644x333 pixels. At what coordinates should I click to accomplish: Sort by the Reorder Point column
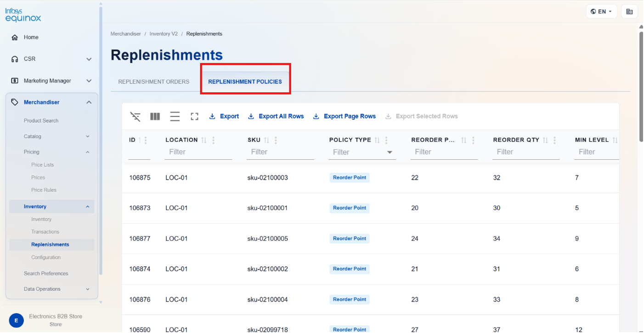[x=464, y=140]
